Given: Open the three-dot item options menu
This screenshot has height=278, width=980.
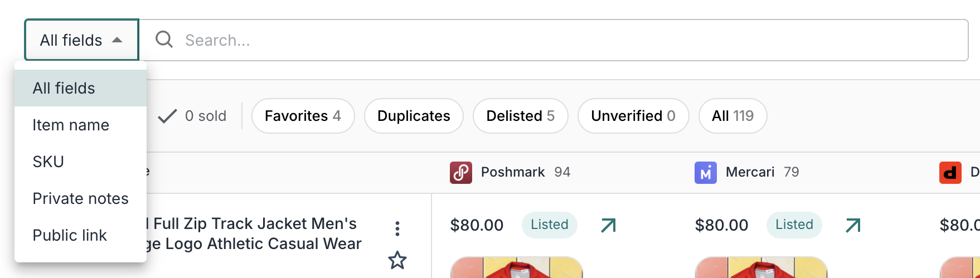Looking at the screenshot, I should (397, 228).
